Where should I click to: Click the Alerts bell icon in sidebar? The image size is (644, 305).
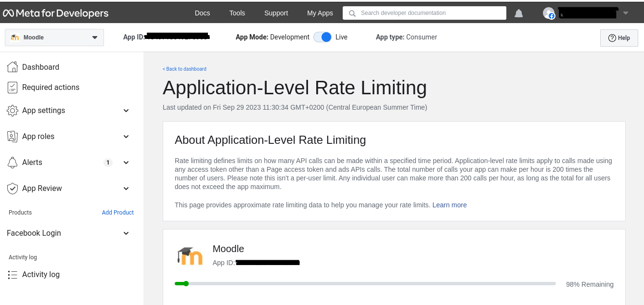pos(13,162)
